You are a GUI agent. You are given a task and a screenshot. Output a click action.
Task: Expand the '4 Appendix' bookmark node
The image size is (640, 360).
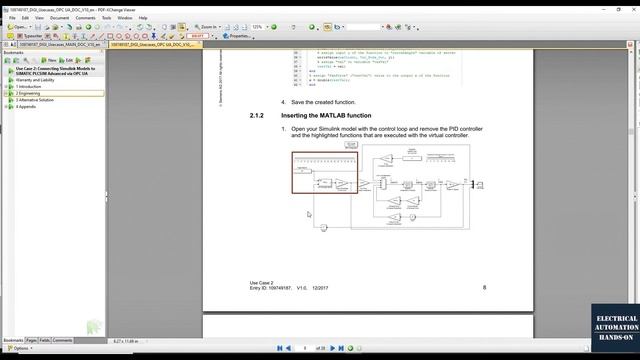(6, 107)
